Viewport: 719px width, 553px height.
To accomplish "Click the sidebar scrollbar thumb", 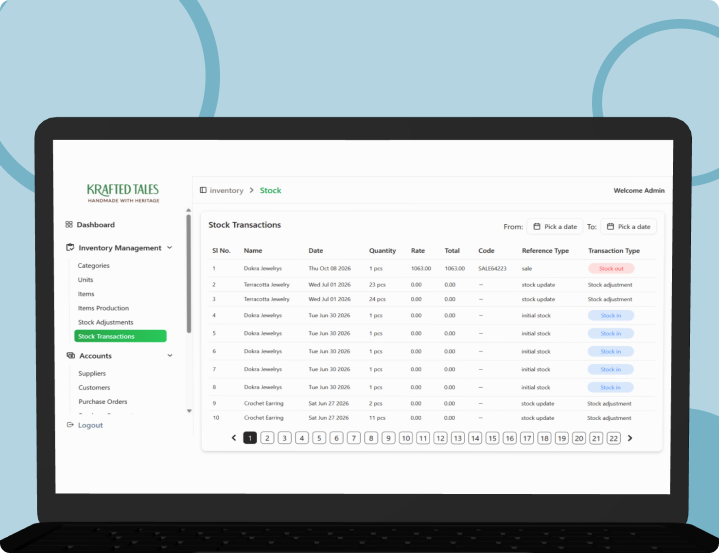I will pyautogui.click(x=188, y=274).
